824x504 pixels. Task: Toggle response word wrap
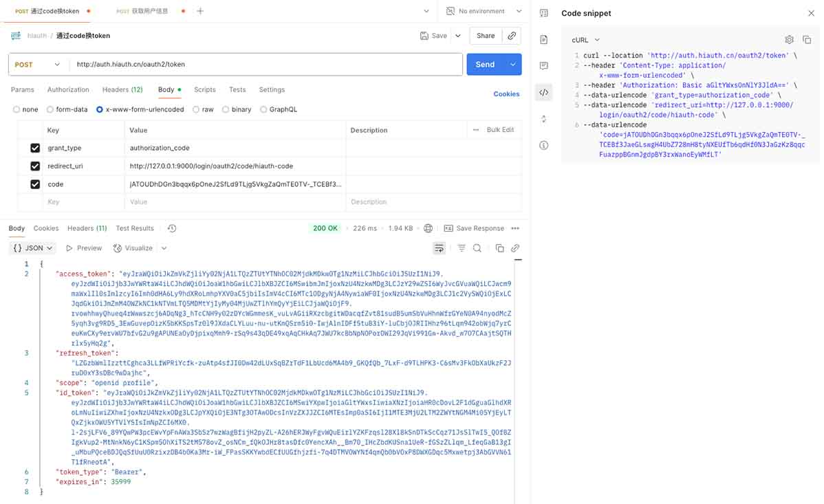click(439, 248)
